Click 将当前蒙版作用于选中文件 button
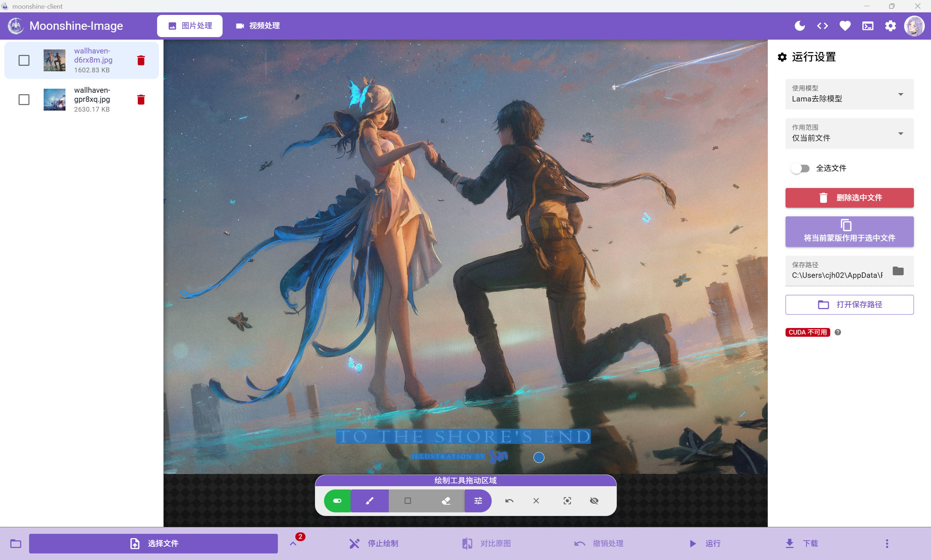The width and height of the screenshot is (931, 560). [849, 232]
